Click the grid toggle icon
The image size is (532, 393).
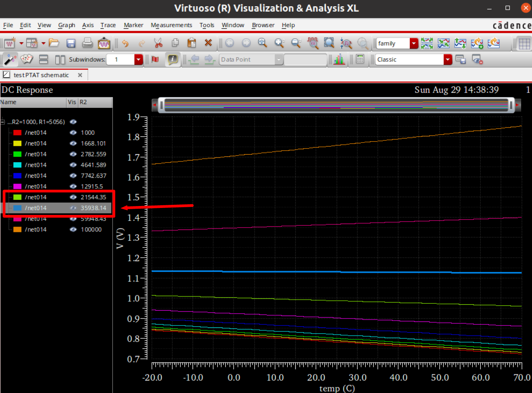point(524,43)
